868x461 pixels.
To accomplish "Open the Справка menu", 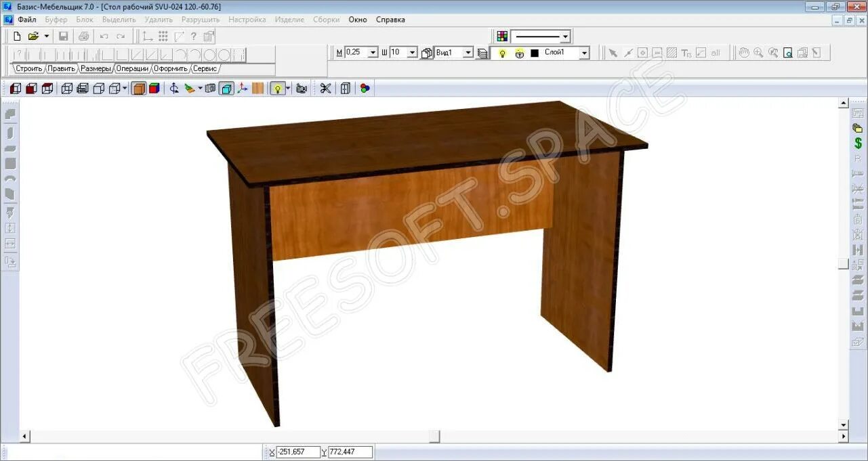I will point(390,20).
